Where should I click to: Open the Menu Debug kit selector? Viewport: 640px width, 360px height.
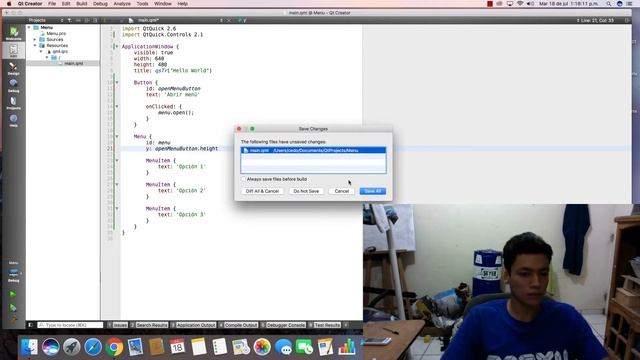tap(13, 272)
